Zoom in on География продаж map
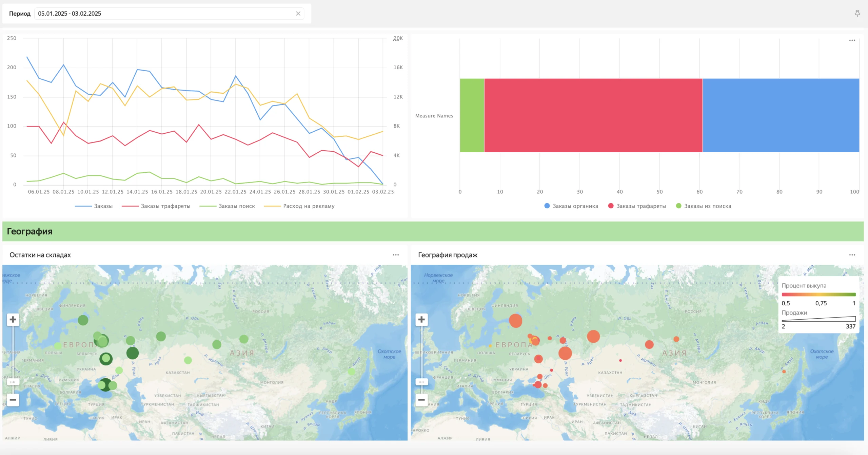This screenshot has width=868, height=455. 421,320
